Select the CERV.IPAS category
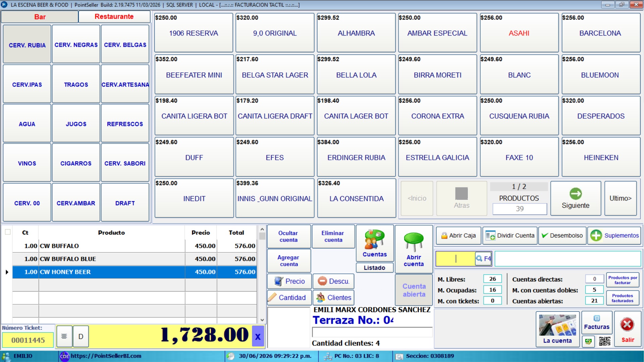Screen dimensions: 644x362 [x=27, y=84]
